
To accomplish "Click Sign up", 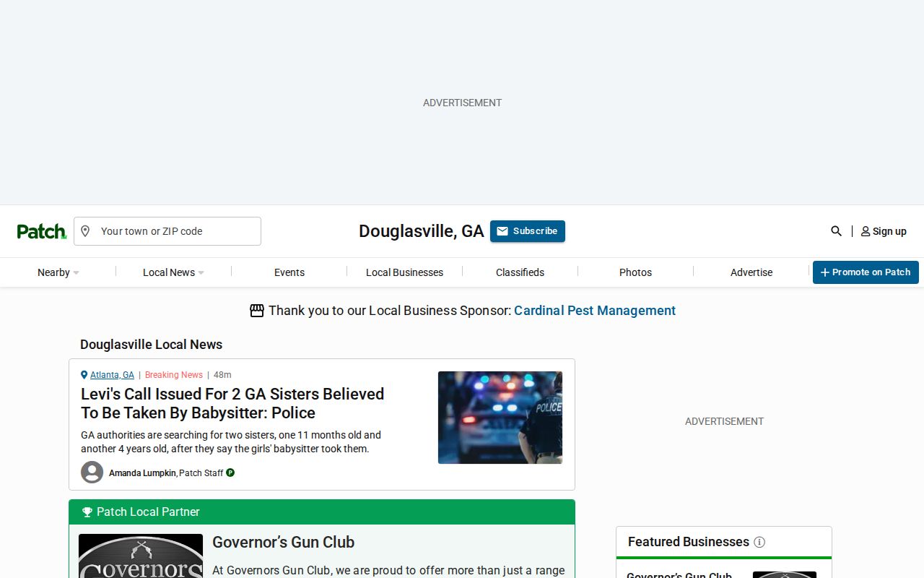I will [x=884, y=231].
